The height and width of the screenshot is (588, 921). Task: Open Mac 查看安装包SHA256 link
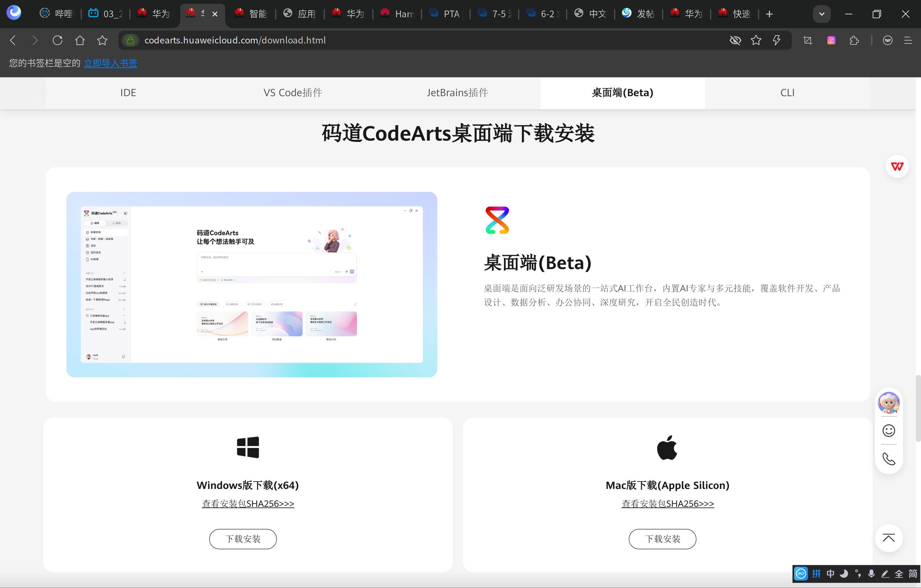coord(667,504)
